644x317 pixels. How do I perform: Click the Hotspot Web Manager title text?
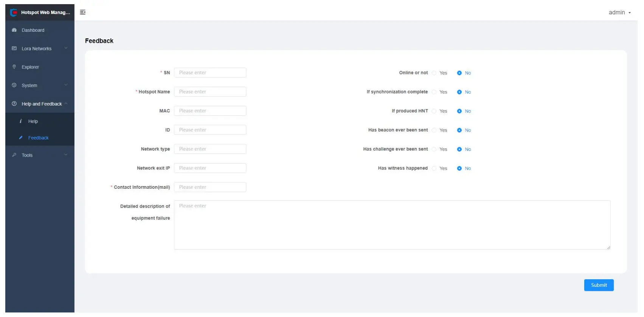[x=45, y=12]
